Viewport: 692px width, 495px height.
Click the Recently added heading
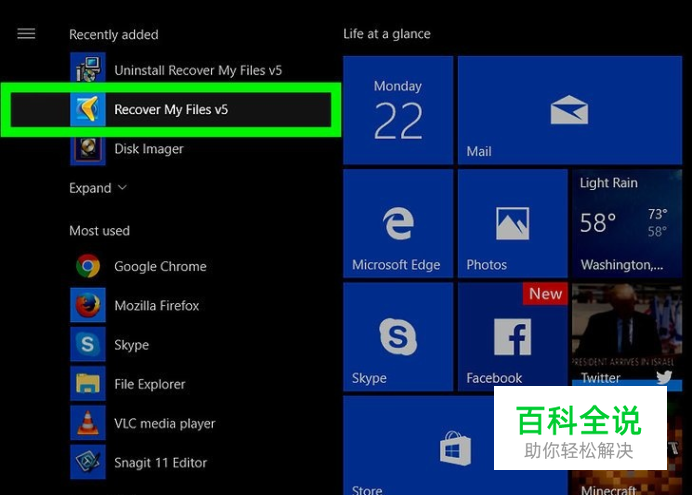[113, 34]
